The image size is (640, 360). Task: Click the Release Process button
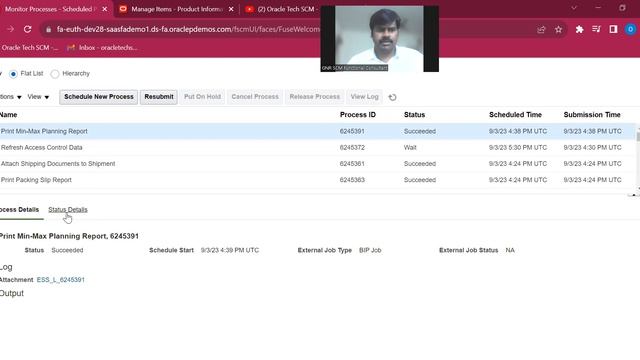314,97
